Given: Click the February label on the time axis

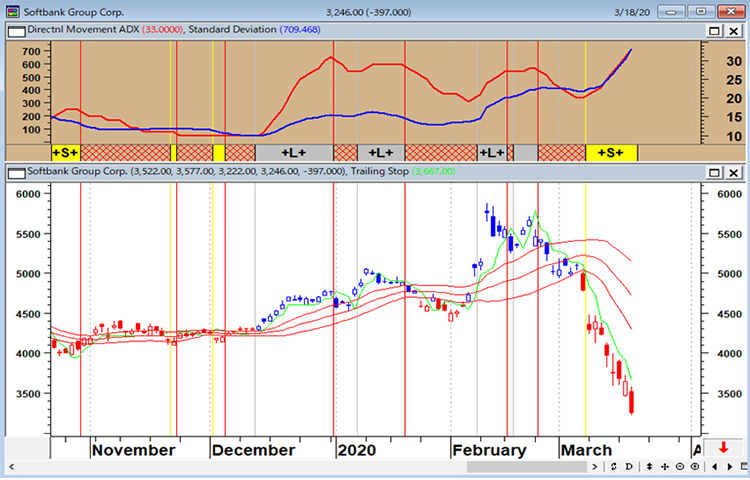Looking at the screenshot, I should (x=489, y=450).
